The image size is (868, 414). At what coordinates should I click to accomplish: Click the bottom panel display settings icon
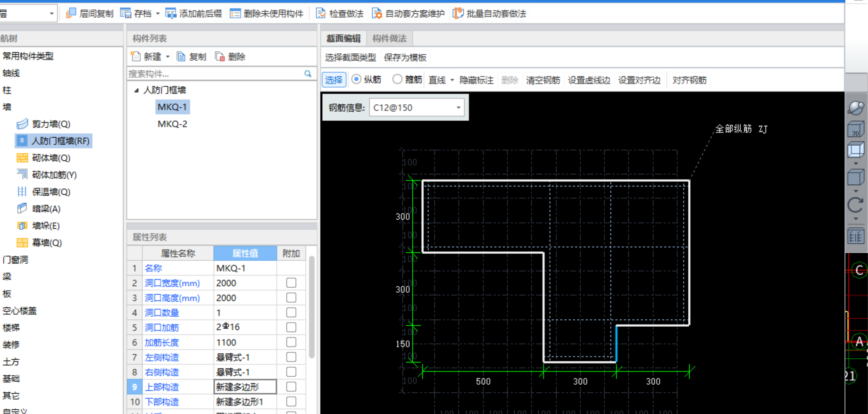[x=856, y=235]
